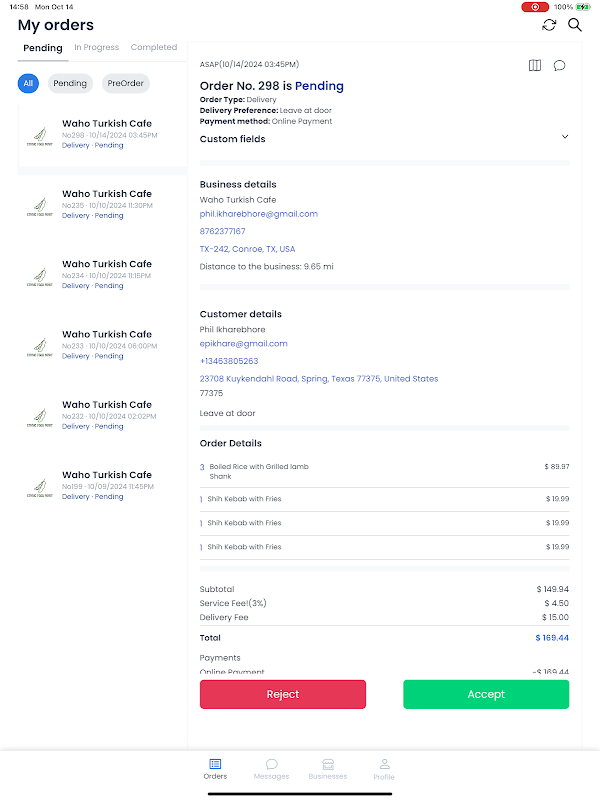The width and height of the screenshot is (600, 800).
Task: Select the All filter chip
Action: 28,84
